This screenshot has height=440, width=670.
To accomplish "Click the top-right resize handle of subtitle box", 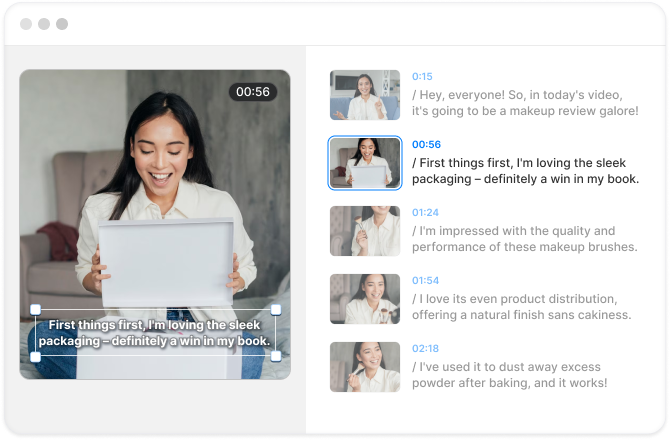I will (x=276, y=309).
